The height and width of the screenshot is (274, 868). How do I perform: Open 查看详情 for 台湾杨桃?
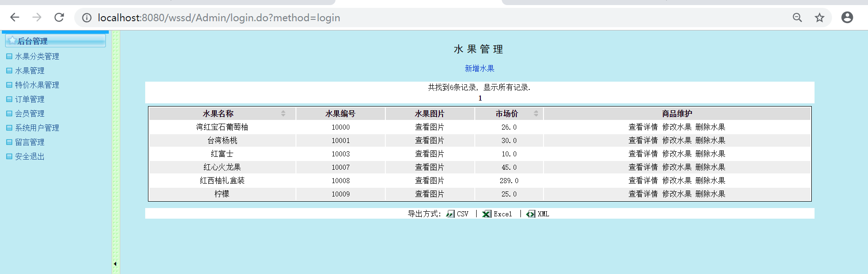(x=643, y=140)
